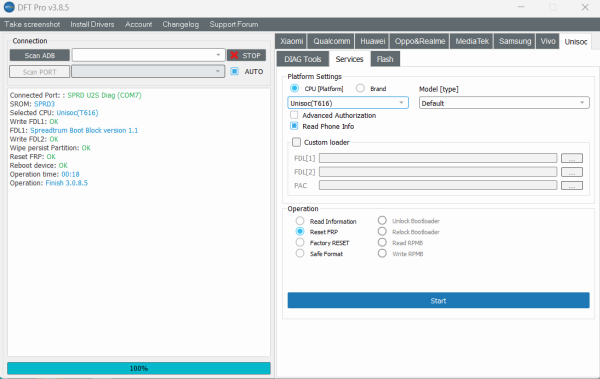Click 'Wipe persist Partition: OK' log line
Image resolution: width=600 pixels, height=379 pixels.
(50, 148)
